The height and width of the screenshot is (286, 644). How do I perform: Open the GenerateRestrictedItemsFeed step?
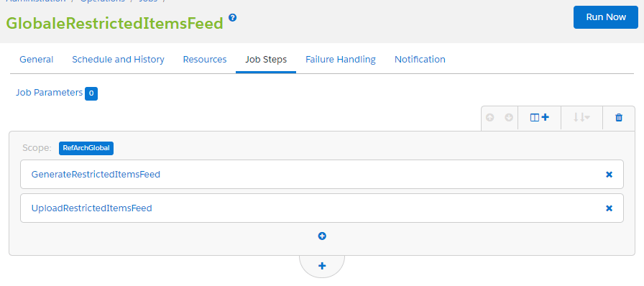[96, 174]
